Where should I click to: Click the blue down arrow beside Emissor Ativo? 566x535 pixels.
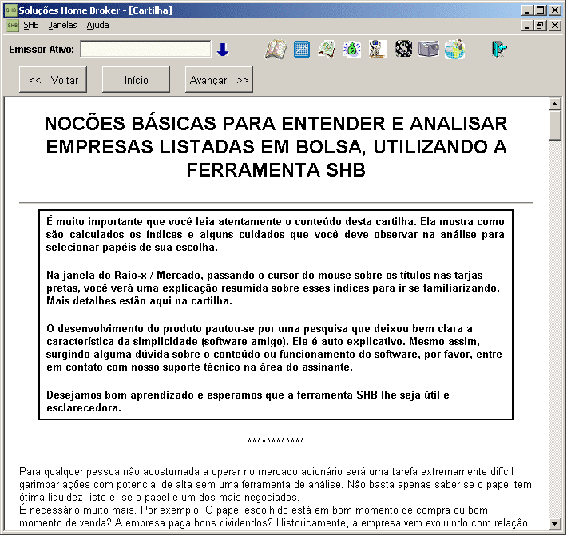[222, 49]
